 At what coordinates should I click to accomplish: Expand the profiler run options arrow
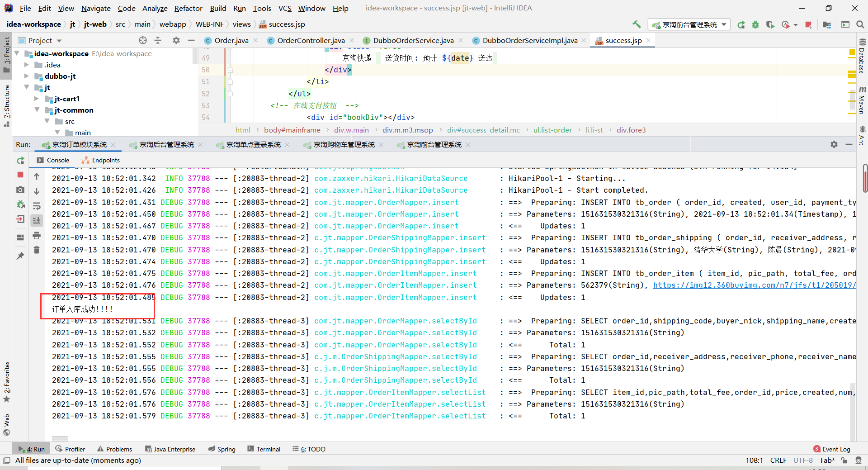796,25
